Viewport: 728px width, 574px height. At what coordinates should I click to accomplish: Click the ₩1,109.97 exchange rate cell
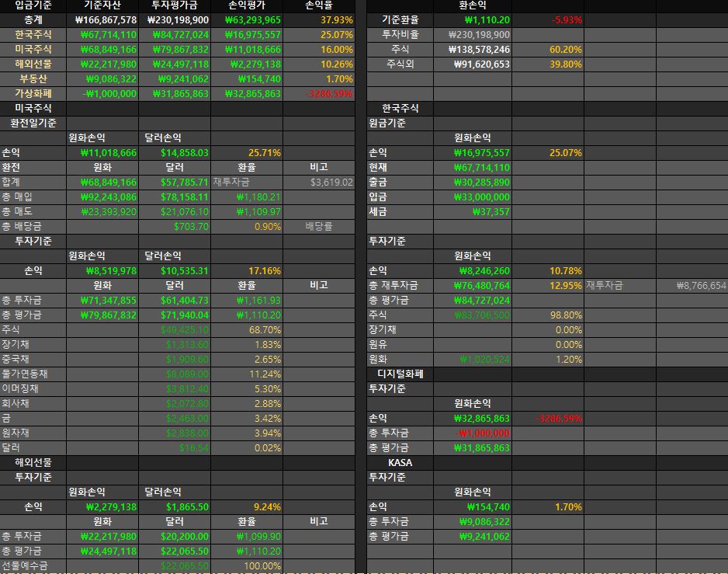tap(247, 211)
